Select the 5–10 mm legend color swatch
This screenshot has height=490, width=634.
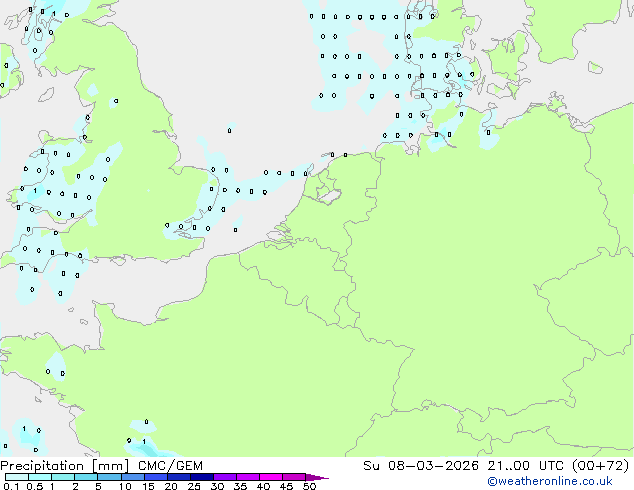(x=109, y=477)
